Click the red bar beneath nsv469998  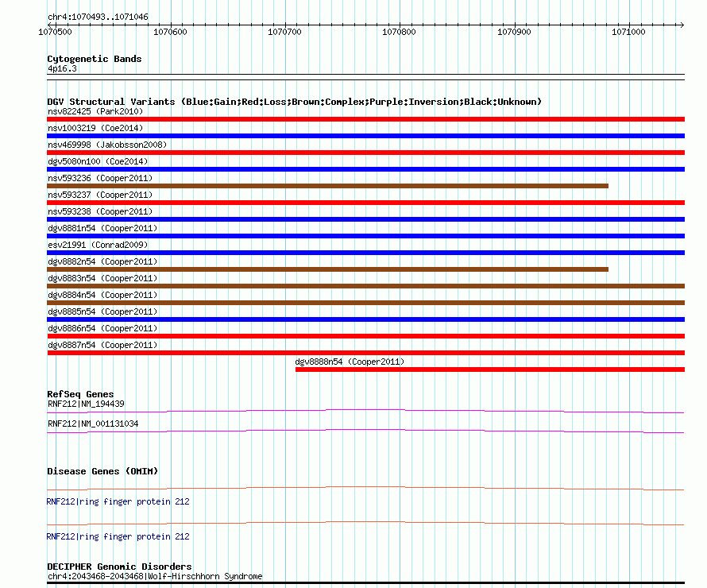pos(365,153)
